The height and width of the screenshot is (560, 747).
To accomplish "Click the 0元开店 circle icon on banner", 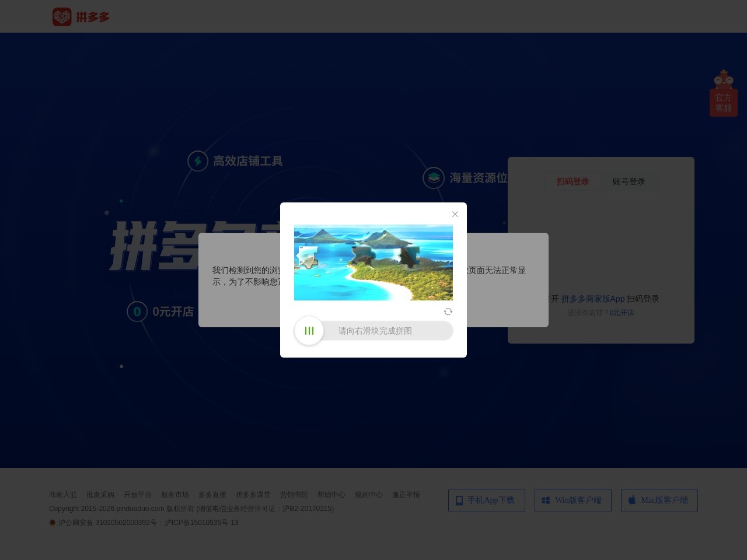I will tap(137, 311).
